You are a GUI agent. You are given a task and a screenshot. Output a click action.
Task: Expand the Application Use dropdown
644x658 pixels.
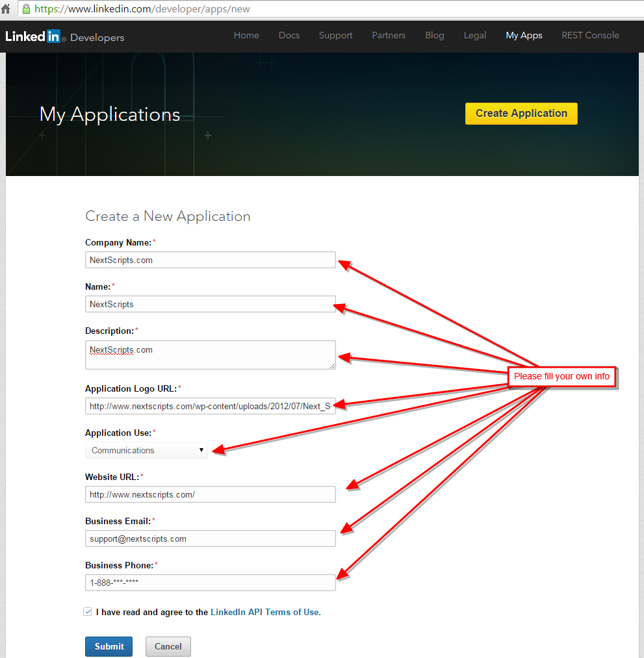pyautogui.click(x=146, y=450)
